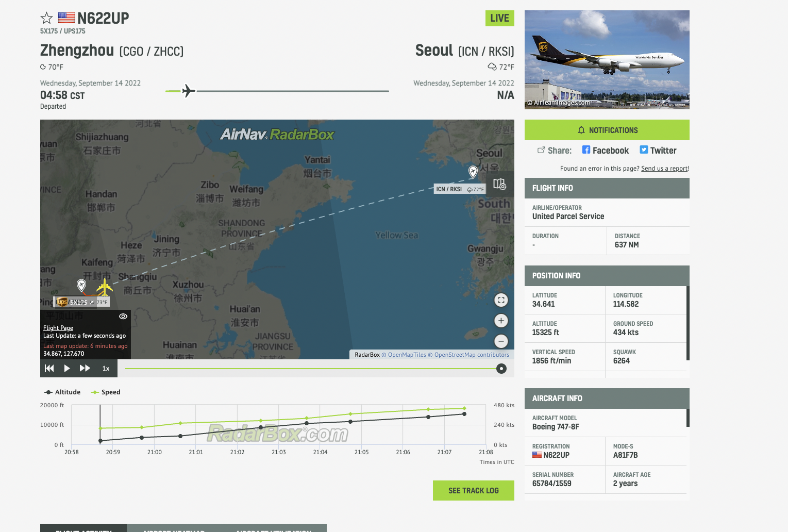
Task: Click aircraft model 'Boeing 747-8F'
Action: (556, 427)
